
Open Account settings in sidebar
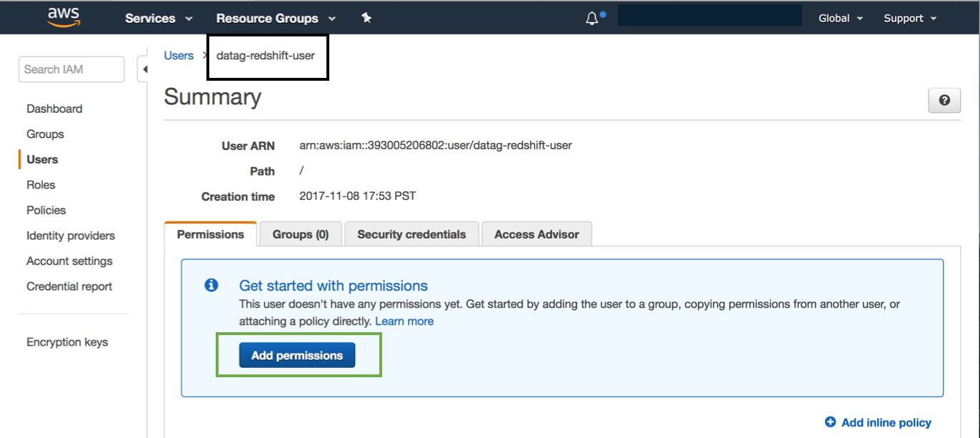(x=69, y=261)
